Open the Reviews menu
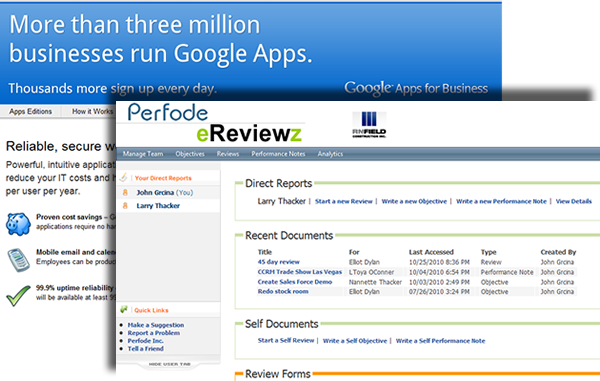The height and width of the screenshot is (381, 600). [x=228, y=154]
